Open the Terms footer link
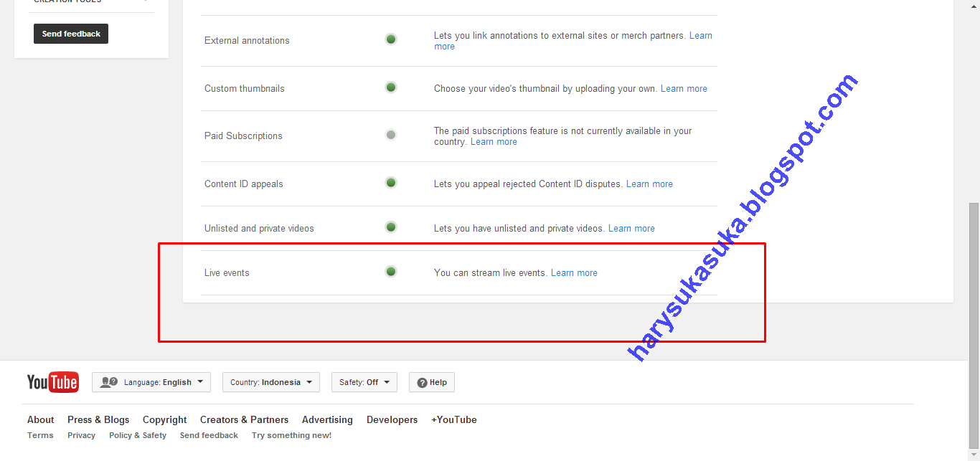Image resolution: width=980 pixels, height=461 pixels. click(x=40, y=435)
